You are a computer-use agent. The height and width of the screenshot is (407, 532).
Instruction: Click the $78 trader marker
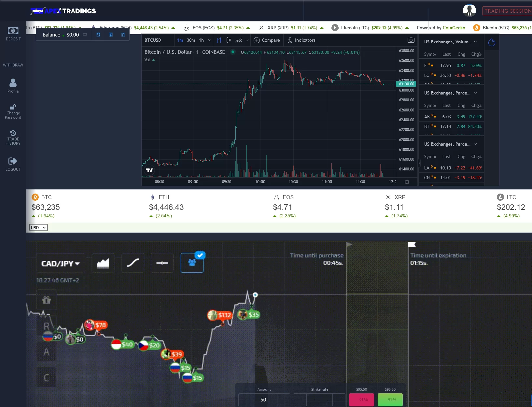pyautogui.click(x=96, y=325)
